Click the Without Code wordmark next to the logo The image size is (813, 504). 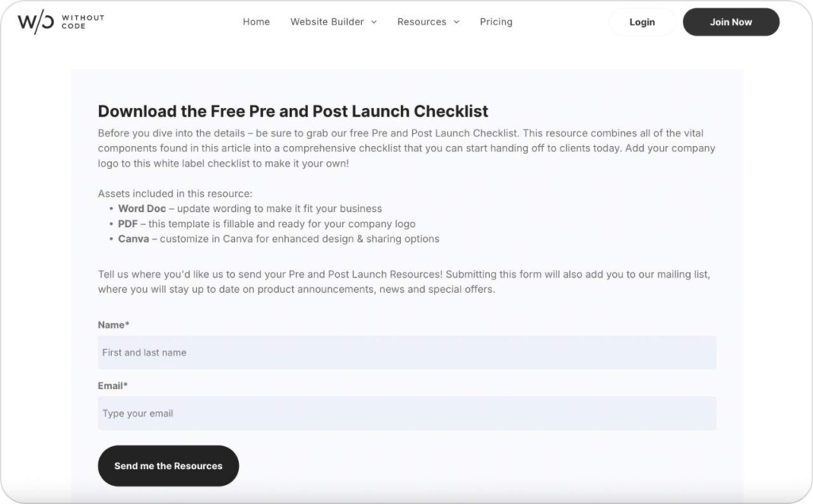(x=82, y=21)
